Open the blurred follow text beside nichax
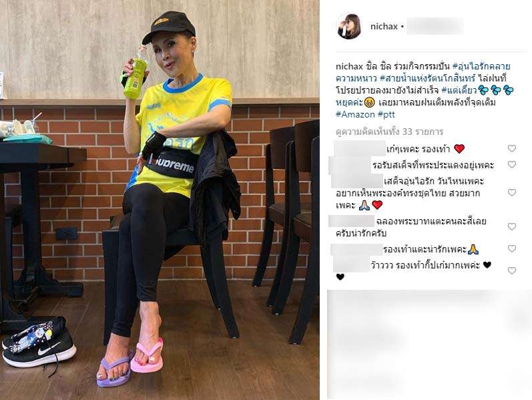The width and height of the screenshot is (532, 400). pos(435,27)
